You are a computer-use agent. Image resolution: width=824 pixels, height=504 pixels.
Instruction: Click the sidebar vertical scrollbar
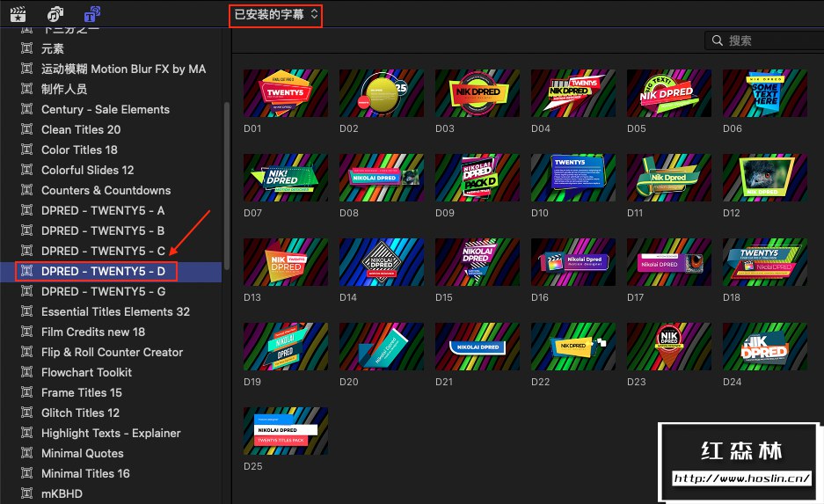click(x=227, y=186)
